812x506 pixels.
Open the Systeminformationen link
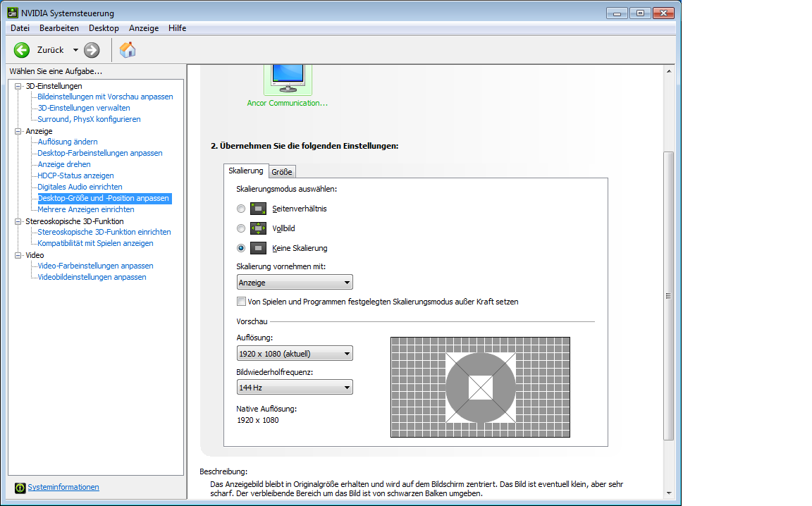pyautogui.click(x=63, y=487)
